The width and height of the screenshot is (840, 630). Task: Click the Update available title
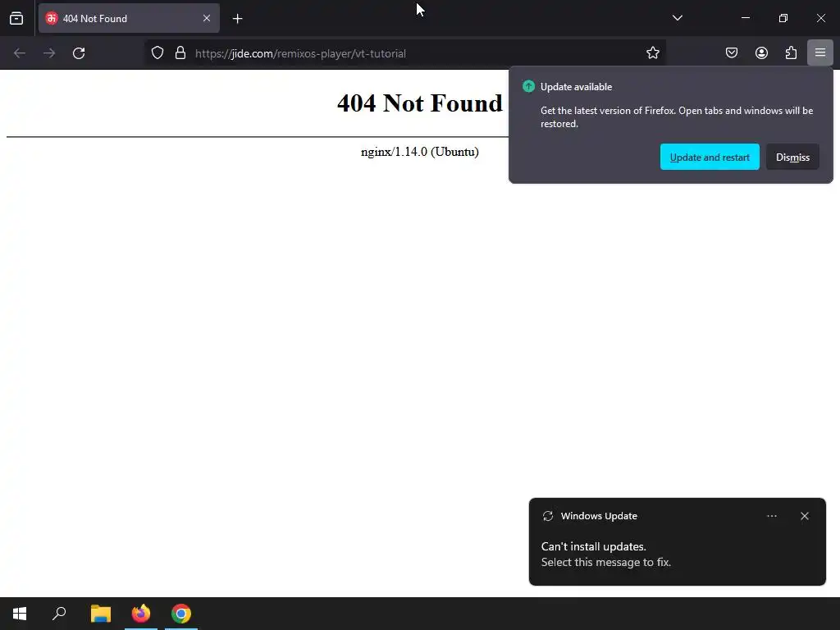pyautogui.click(x=576, y=87)
